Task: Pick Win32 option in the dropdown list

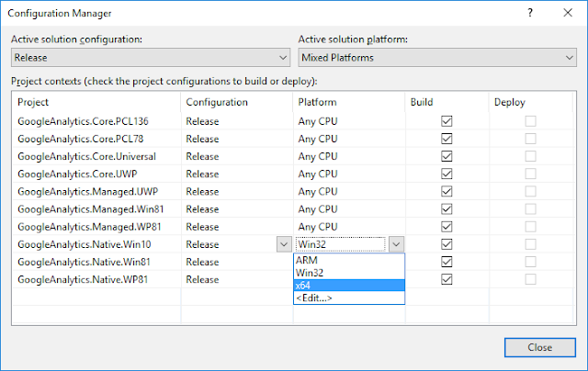Action: click(309, 273)
